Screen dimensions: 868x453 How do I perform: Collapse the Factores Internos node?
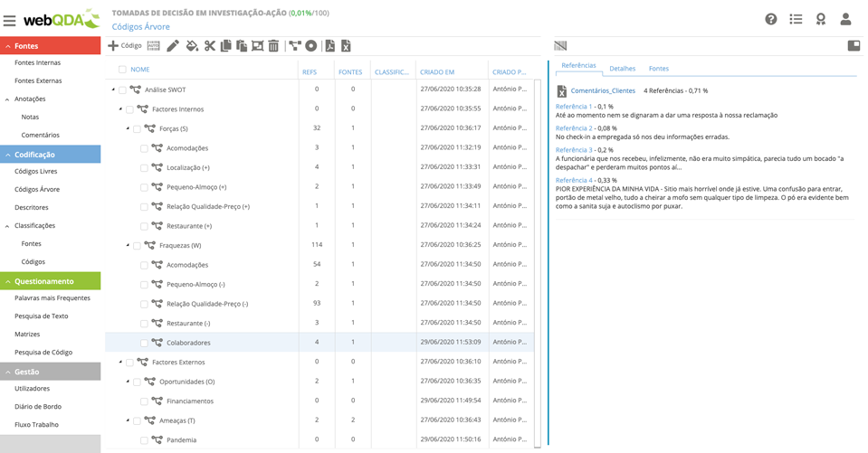[x=120, y=109]
